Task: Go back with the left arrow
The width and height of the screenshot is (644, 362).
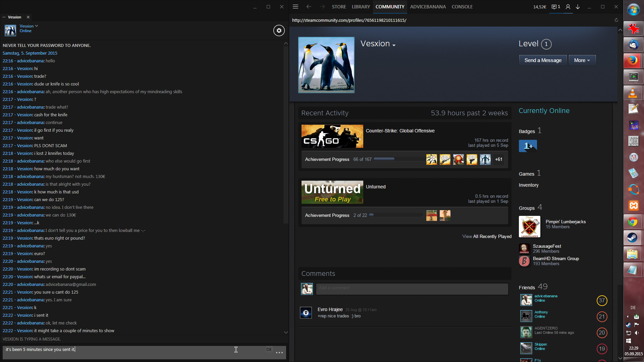Action: coord(309,7)
